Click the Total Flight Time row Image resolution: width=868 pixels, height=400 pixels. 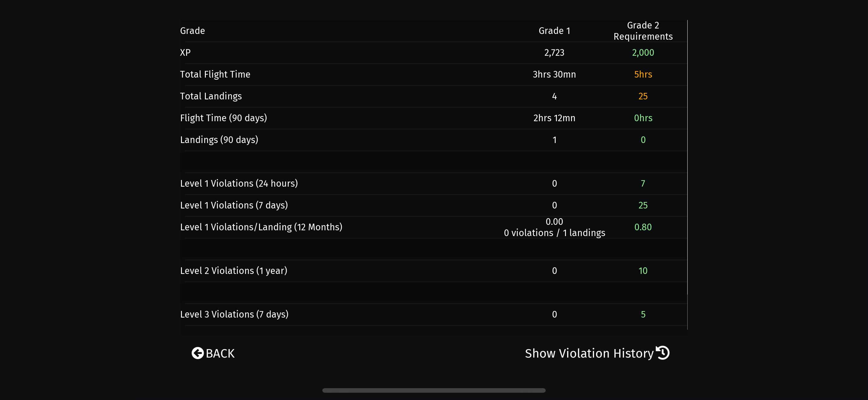433,75
